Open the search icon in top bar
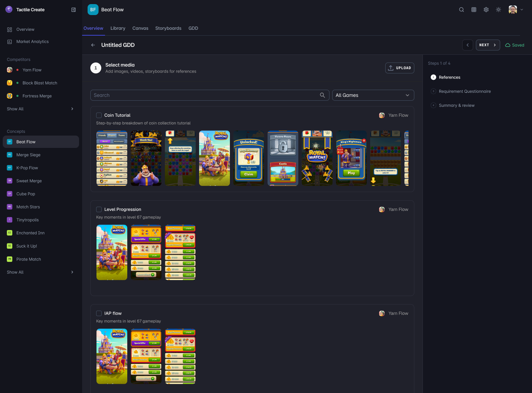532x393 pixels. [462, 10]
